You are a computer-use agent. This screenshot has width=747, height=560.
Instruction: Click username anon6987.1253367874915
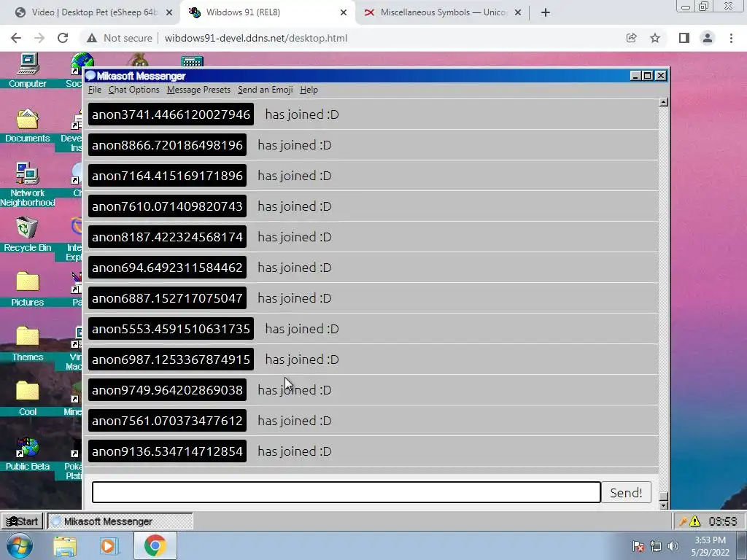(171, 359)
